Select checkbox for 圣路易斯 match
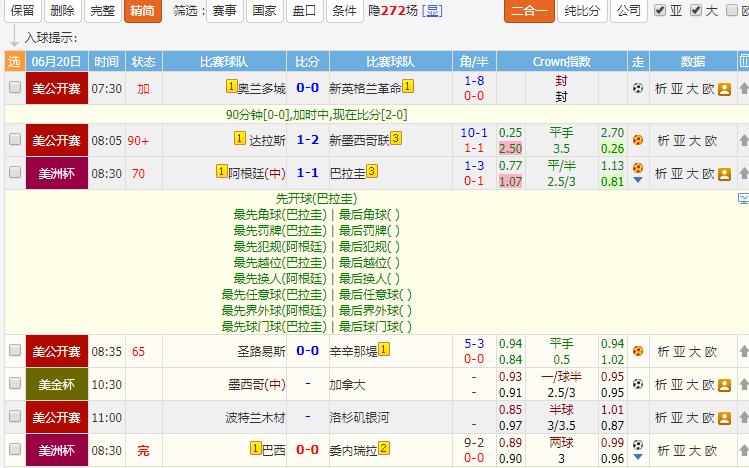The image size is (749, 468). [x=15, y=350]
